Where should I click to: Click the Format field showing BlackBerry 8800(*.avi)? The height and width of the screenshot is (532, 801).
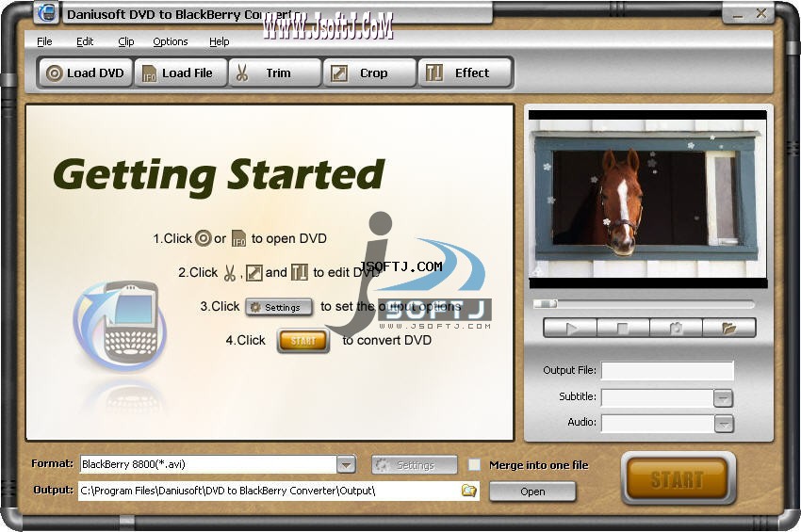(208, 464)
